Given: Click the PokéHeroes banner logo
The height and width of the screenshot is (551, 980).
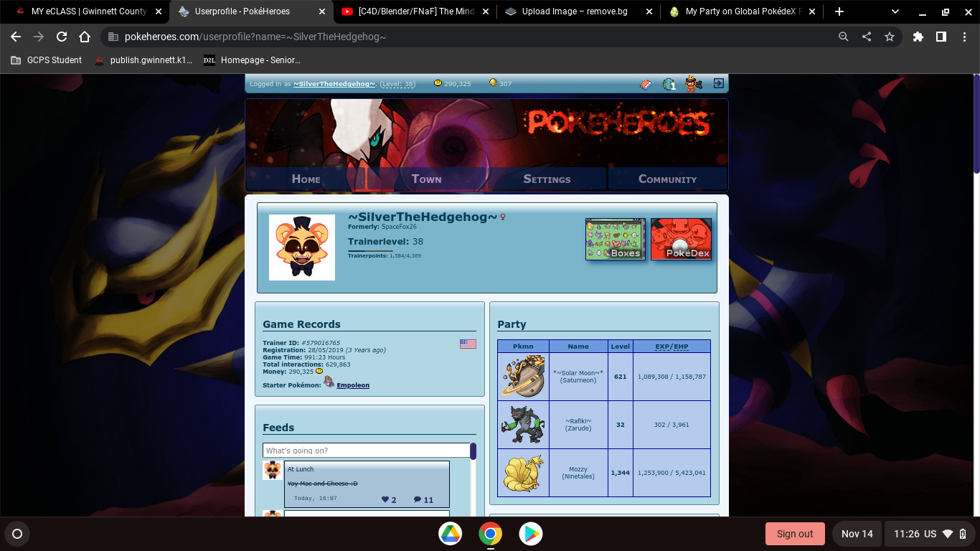Looking at the screenshot, I should 619,124.
